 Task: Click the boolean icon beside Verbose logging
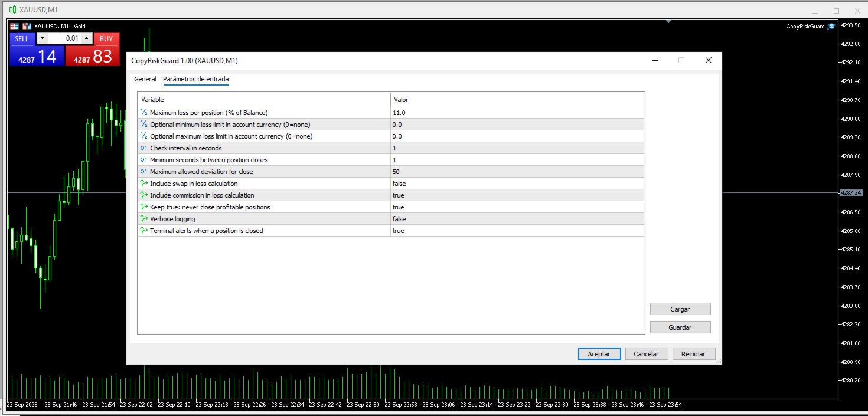tap(143, 219)
